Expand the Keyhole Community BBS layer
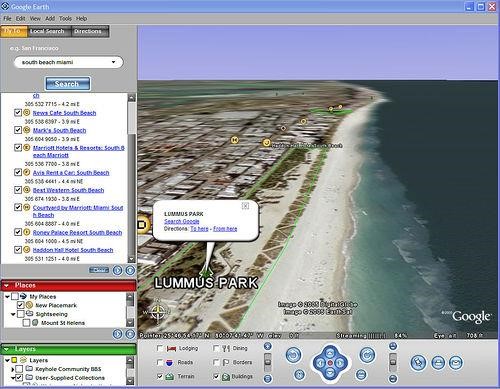Viewport: 500px width, 389px height. [13, 369]
